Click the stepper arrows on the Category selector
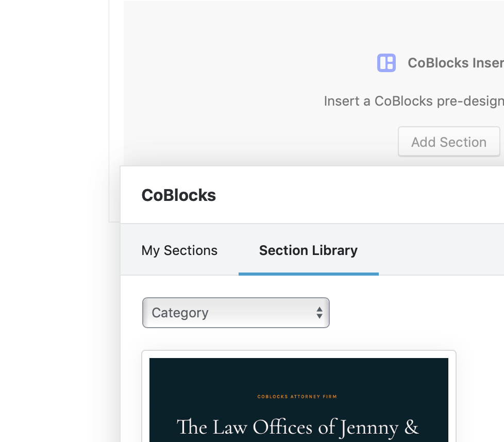The height and width of the screenshot is (442, 504). point(320,313)
